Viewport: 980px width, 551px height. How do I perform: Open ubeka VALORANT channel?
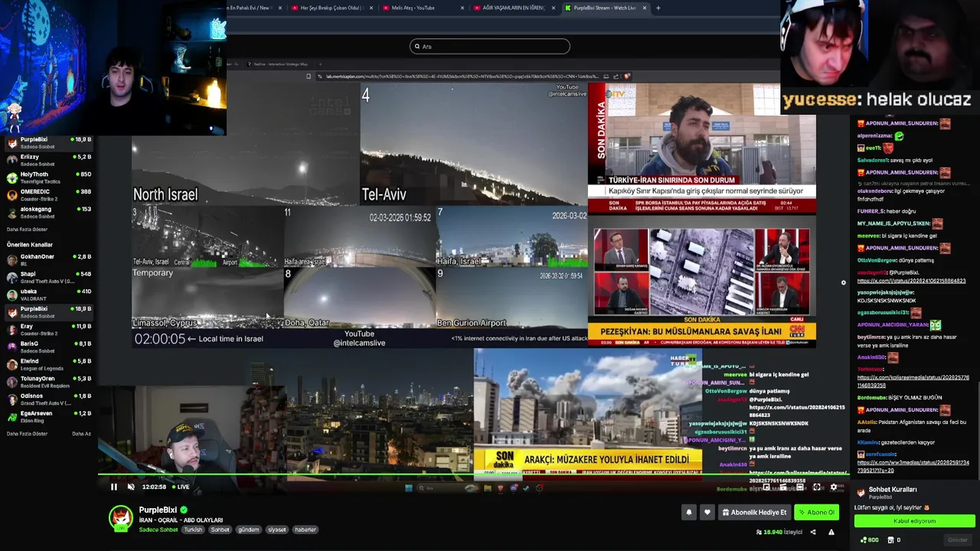point(49,295)
